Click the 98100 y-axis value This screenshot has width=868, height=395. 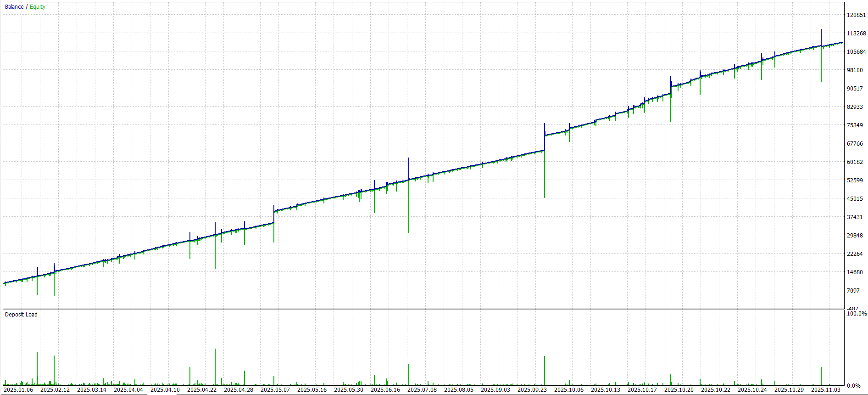[855, 70]
